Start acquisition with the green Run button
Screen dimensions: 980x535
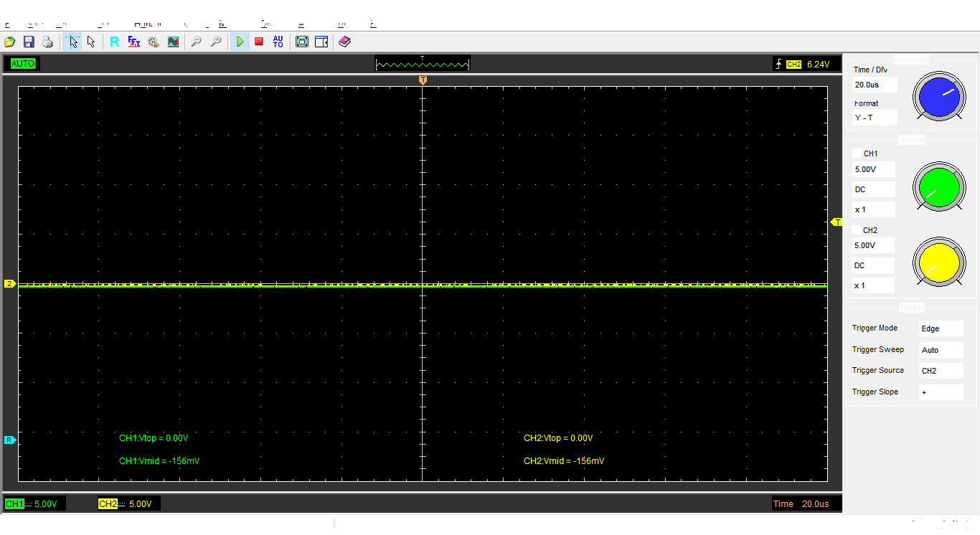[x=240, y=42]
